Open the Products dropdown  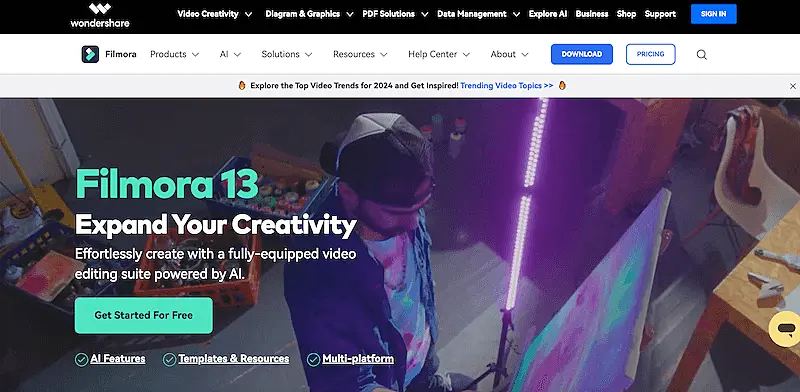point(174,54)
